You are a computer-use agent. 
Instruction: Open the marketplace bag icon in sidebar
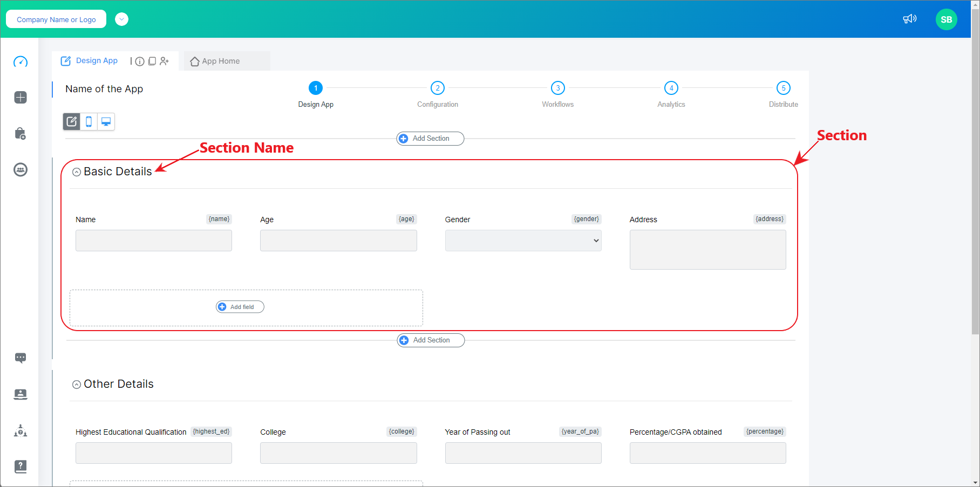[x=20, y=133]
